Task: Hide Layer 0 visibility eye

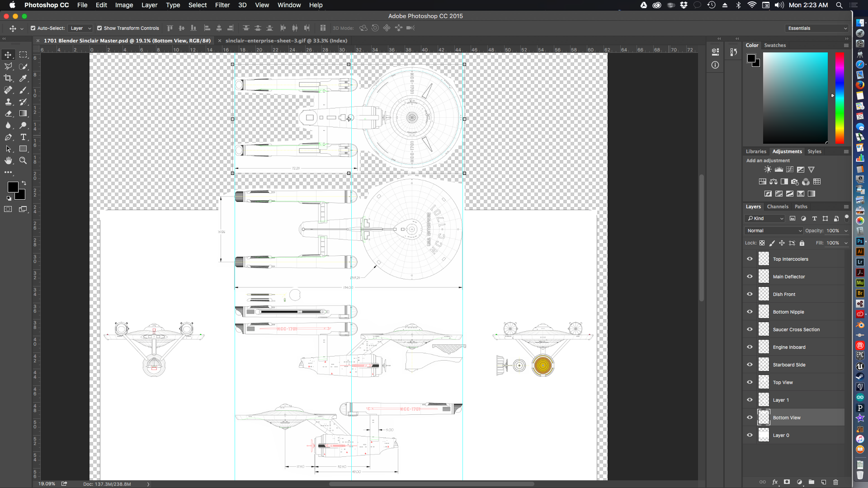Action: [x=750, y=435]
